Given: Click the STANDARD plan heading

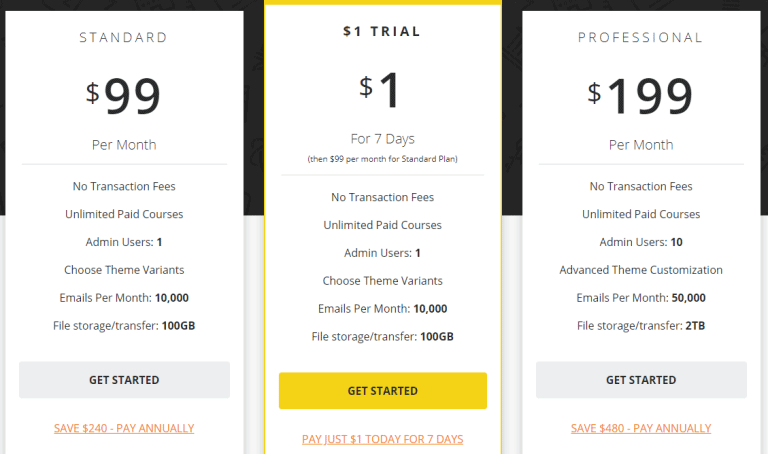Looking at the screenshot, I should [x=124, y=38].
